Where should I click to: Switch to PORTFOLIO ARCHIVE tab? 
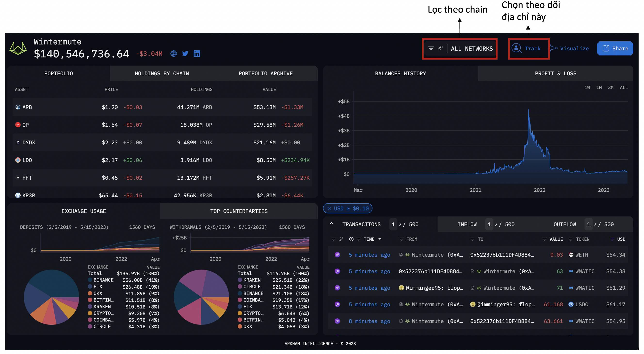[266, 74]
